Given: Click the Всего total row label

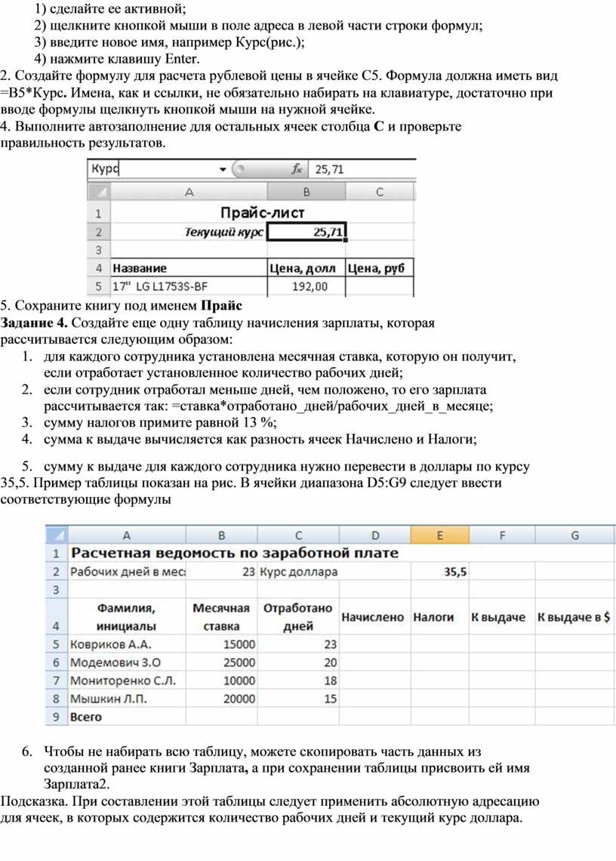Looking at the screenshot, I should [127, 717].
